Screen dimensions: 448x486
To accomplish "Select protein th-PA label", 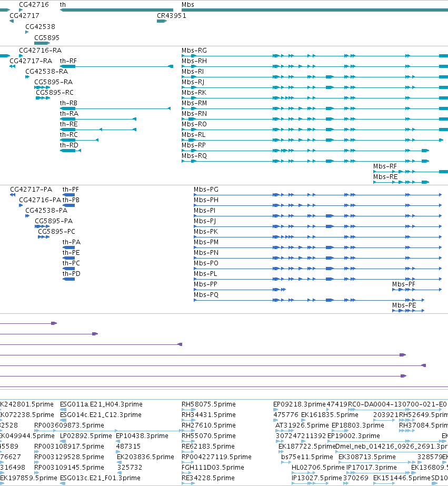I will click(x=72, y=242).
